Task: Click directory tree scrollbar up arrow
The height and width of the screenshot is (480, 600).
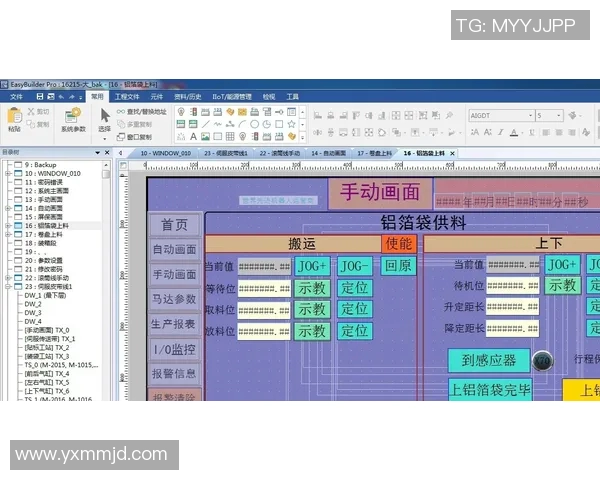Action: (x=106, y=165)
